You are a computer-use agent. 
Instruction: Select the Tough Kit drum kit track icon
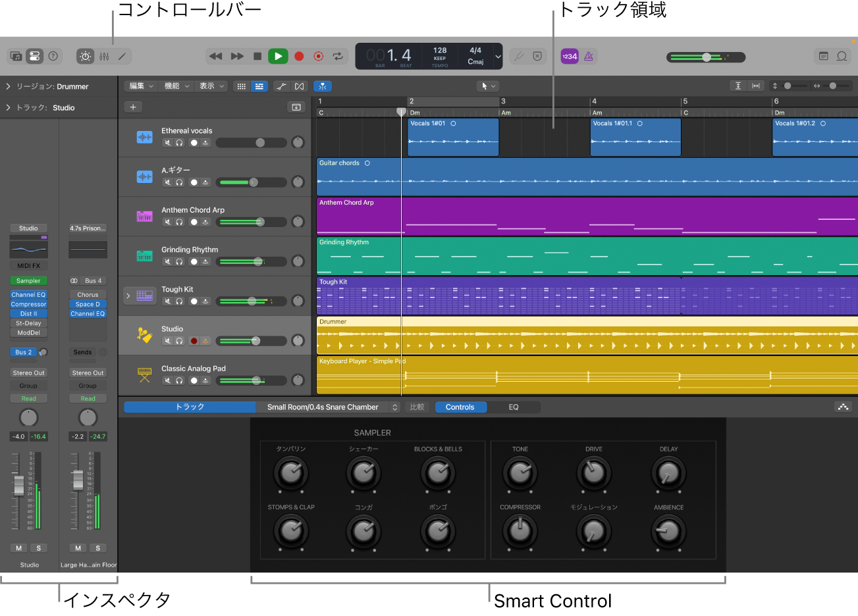(x=144, y=295)
